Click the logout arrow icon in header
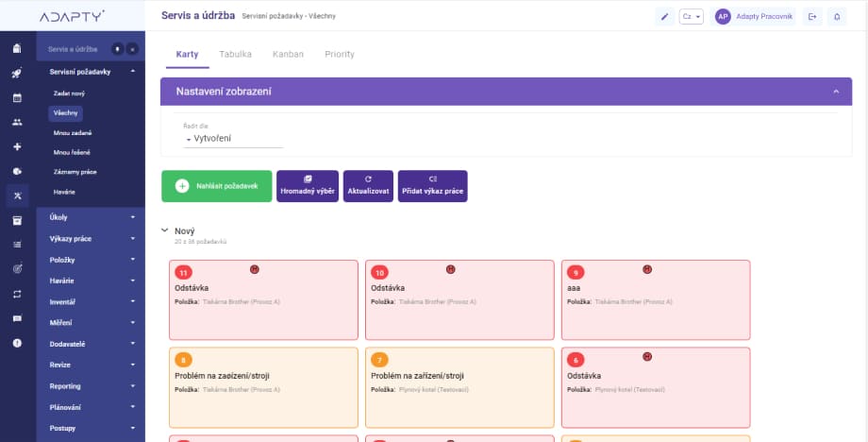The image size is (868, 442). pos(812,17)
